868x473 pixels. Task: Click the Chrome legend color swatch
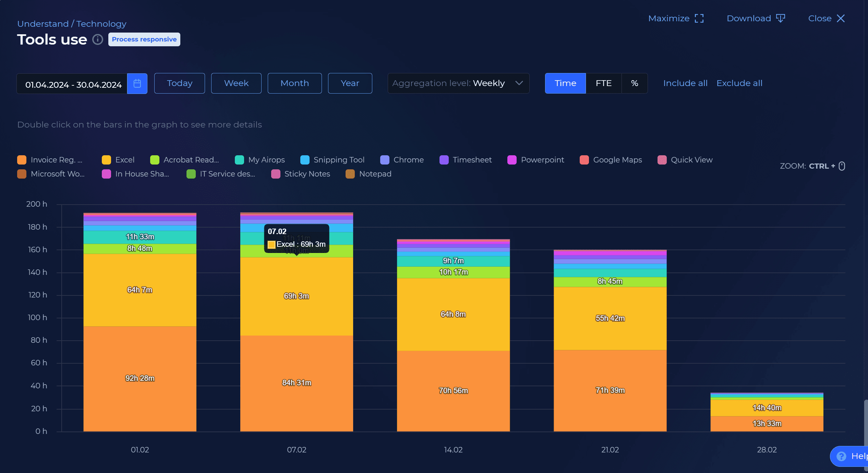(385, 160)
